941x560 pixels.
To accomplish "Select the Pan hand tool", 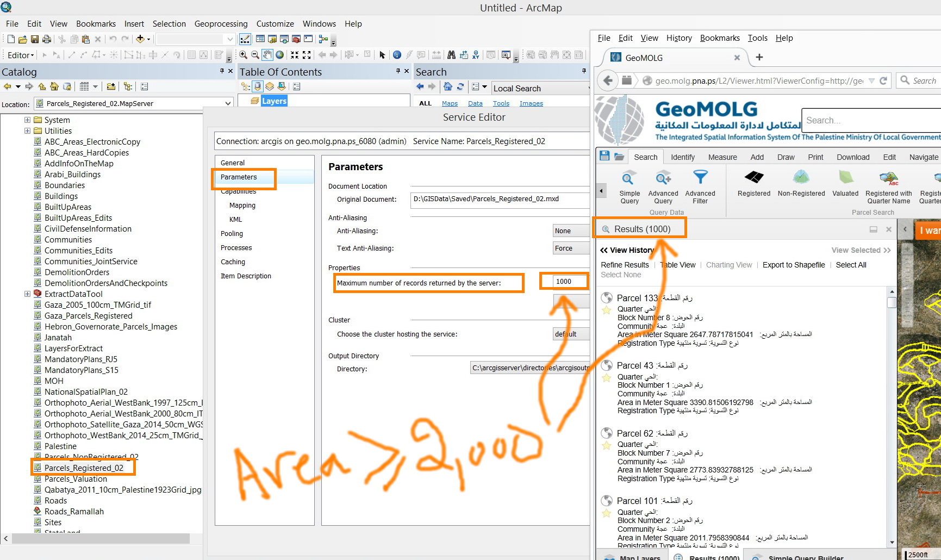I will (x=267, y=55).
